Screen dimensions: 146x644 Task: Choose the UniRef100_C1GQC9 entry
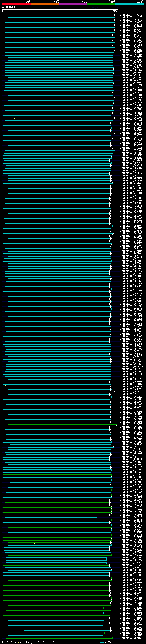131,623
